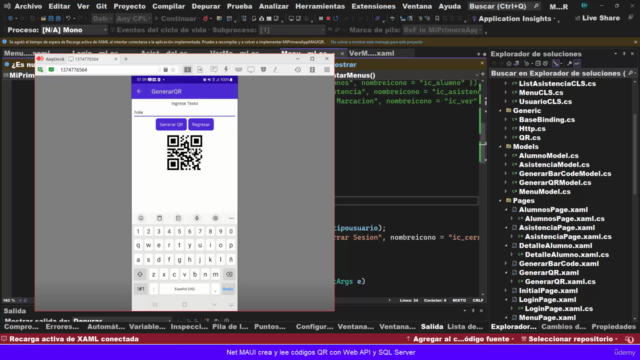Open the Herramientas menu

[x=320, y=7]
